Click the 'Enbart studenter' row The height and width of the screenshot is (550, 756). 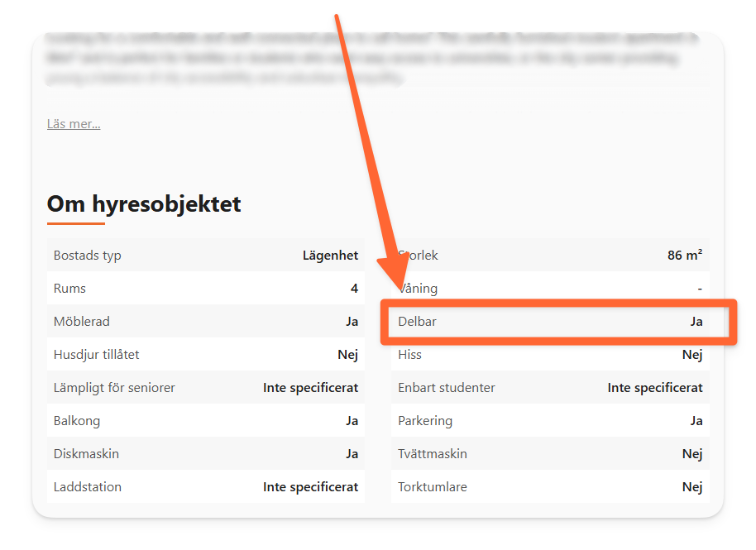click(x=550, y=388)
